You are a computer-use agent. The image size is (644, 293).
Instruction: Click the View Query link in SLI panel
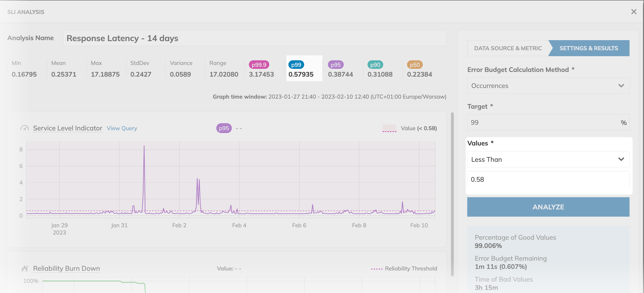click(x=122, y=128)
